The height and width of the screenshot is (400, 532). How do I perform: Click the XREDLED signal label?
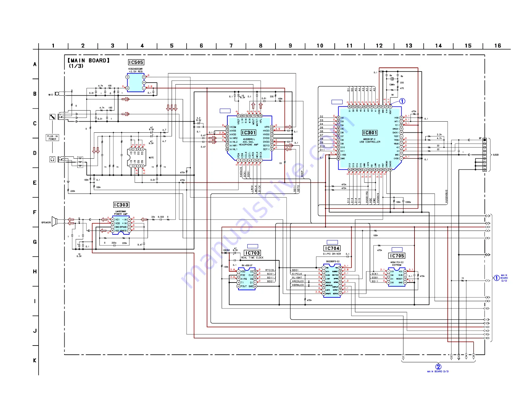click(298, 281)
